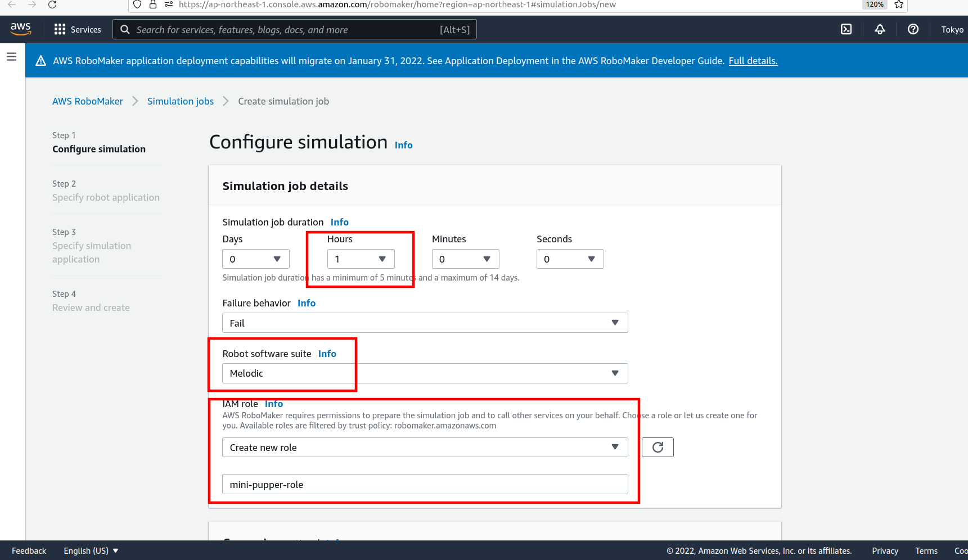Click the refresh IAM roles button
Viewport: 968px width, 560px height.
tap(658, 448)
